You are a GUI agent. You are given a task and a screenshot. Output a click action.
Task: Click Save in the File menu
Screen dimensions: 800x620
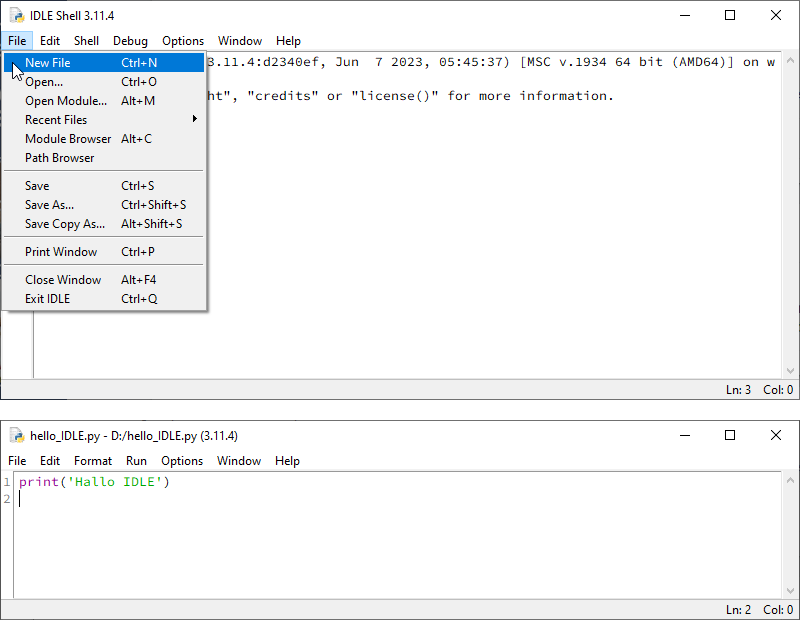tap(104, 186)
